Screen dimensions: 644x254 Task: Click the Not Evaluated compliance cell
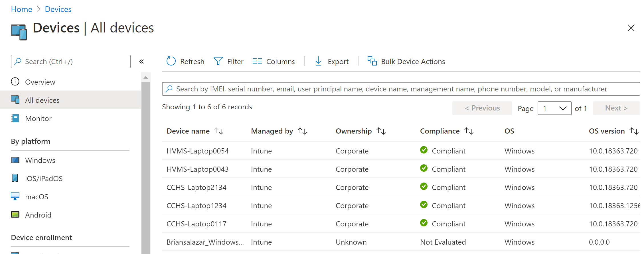point(443,242)
